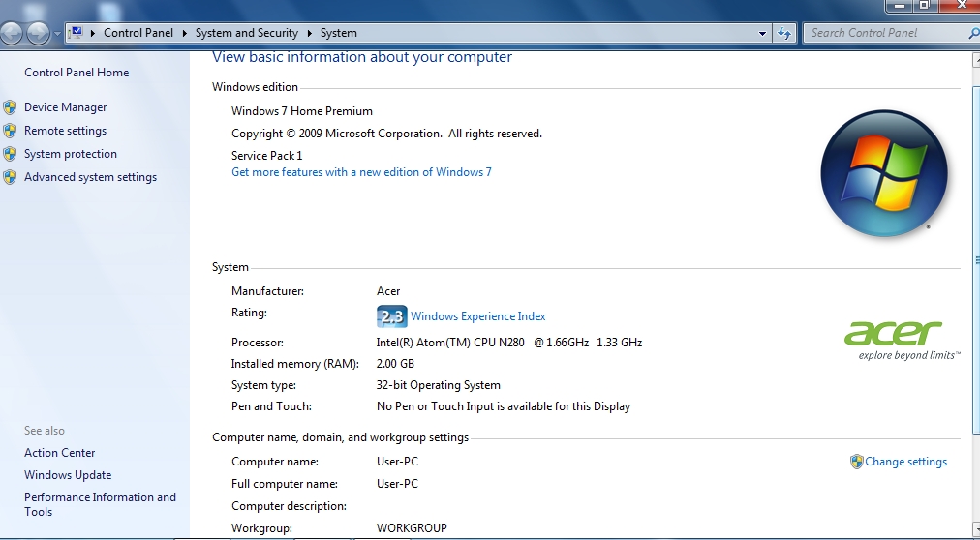Click the WORKGROUP value
Image resolution: width=980 pixels, height=540 pixels.
click(412, 528)
